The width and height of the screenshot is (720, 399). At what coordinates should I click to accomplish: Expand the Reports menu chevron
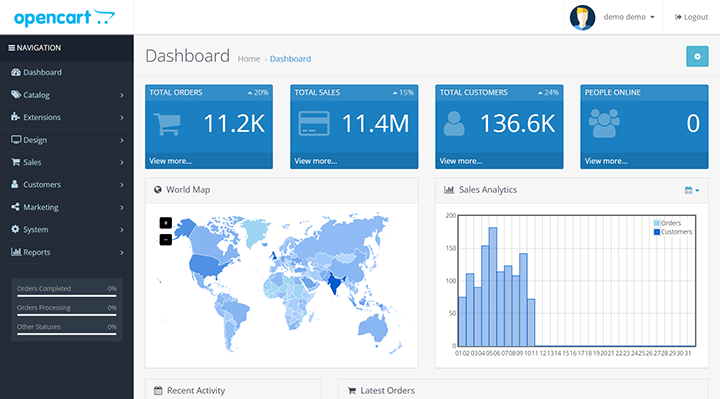[122, 253]
